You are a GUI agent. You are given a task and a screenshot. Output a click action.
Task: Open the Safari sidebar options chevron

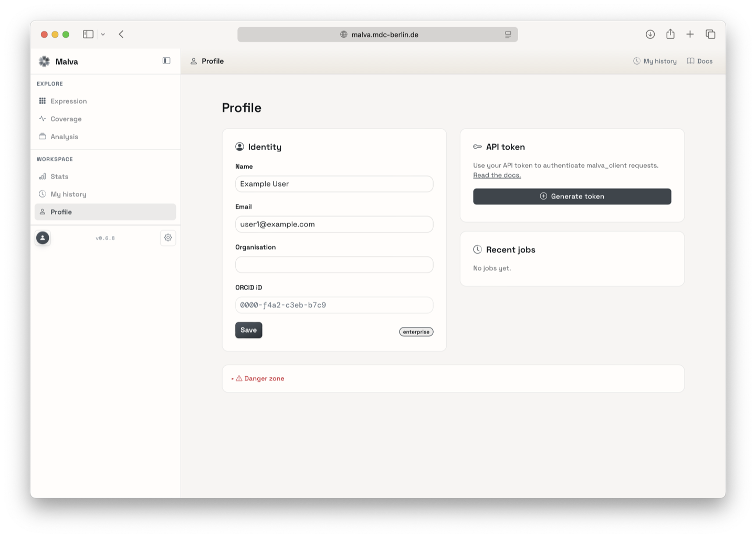tap(103, 34)
